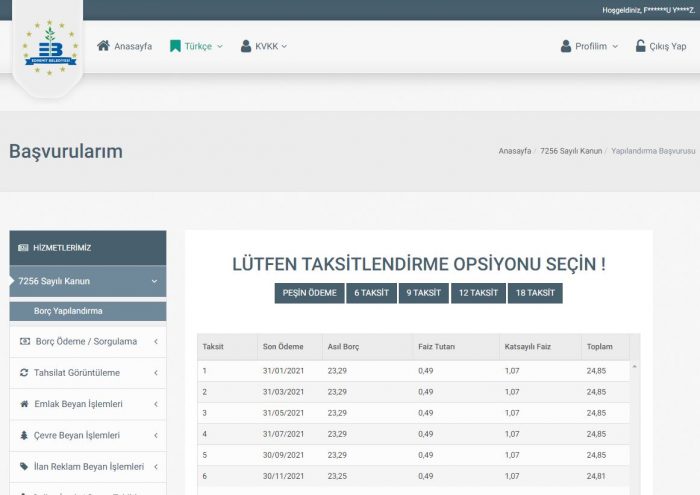Image resolution: width=700 pixels, height=495 pixels.
Task: Click the Borç Ödeme money icon
Action: tap(25, 341)
